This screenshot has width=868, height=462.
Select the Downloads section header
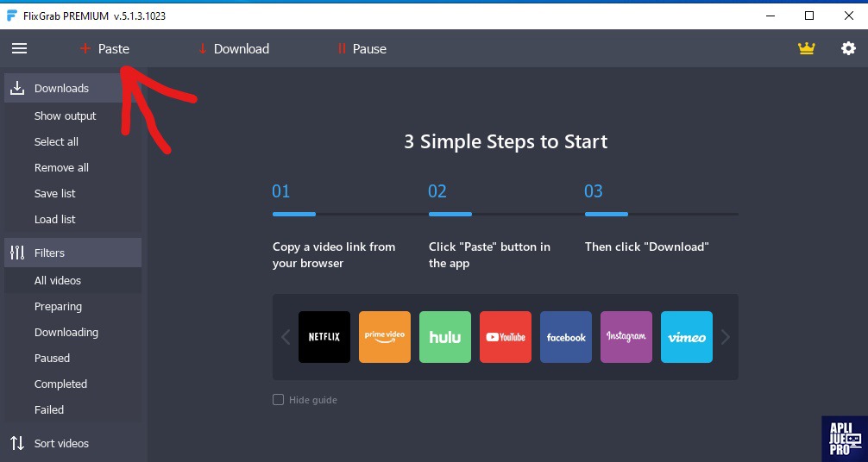point(73,88)
